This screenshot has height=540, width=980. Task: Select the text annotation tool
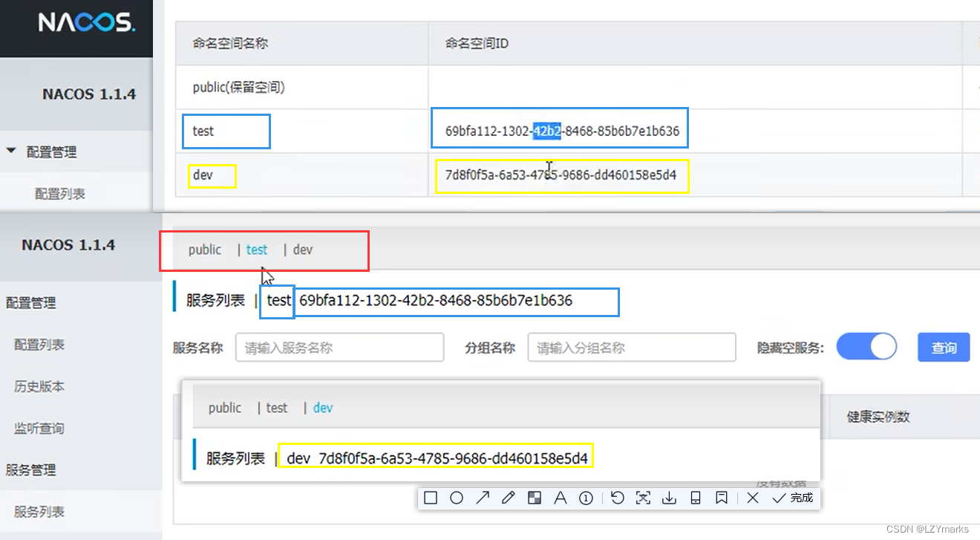tap(561, 498)
